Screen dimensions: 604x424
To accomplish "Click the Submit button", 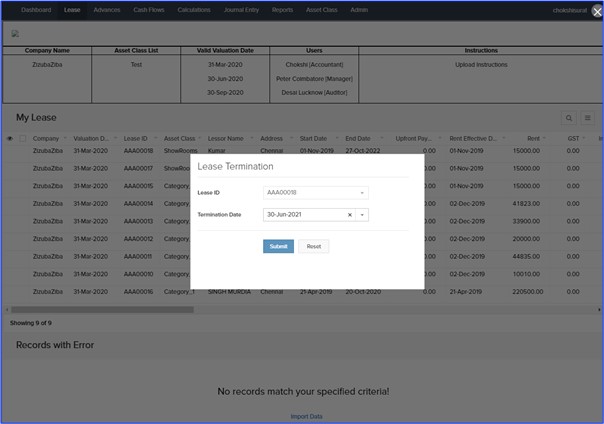I will coord(278,246).
